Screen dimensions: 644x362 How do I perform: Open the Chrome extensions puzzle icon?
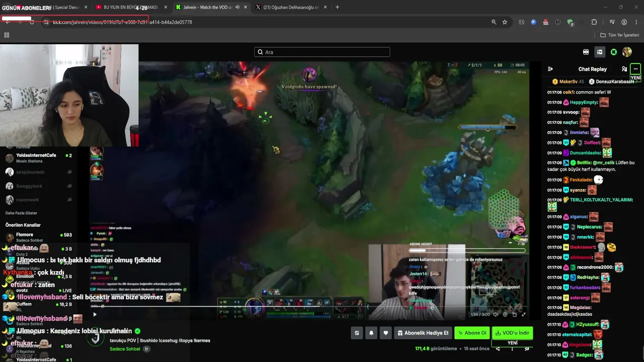[x=594, y=22]
